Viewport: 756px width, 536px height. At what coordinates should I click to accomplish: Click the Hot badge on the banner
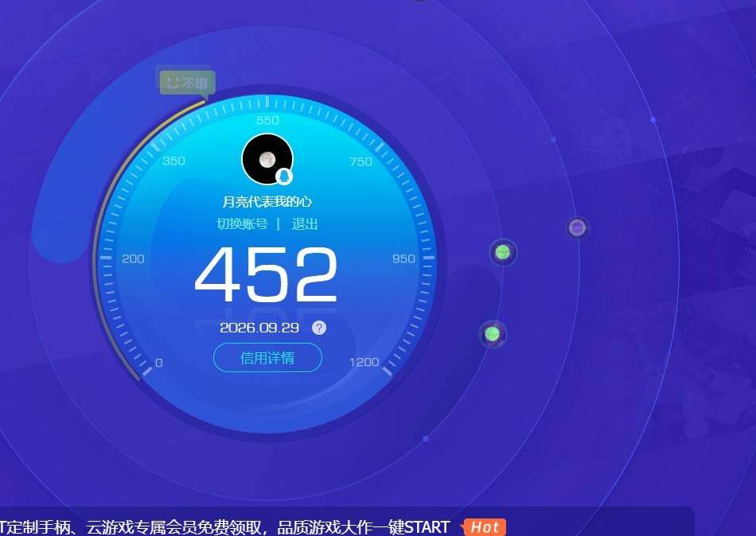(x=484, y=527)
